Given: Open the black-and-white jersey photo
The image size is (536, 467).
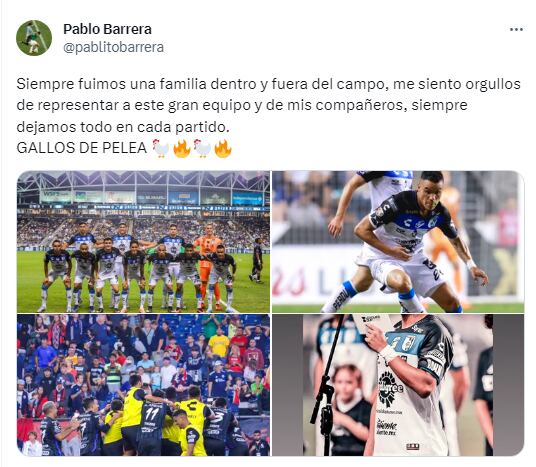Looking at the screenshot, I should 398,385.
